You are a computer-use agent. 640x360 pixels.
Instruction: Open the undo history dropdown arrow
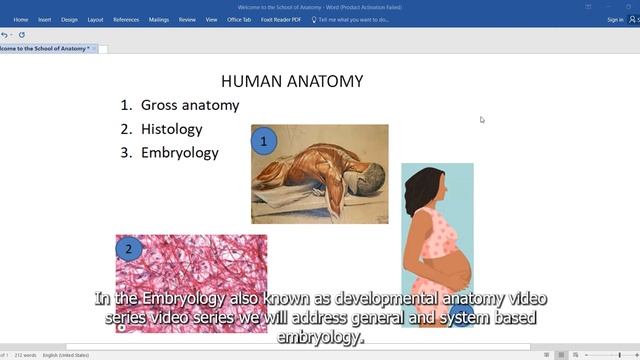(11, 35)
